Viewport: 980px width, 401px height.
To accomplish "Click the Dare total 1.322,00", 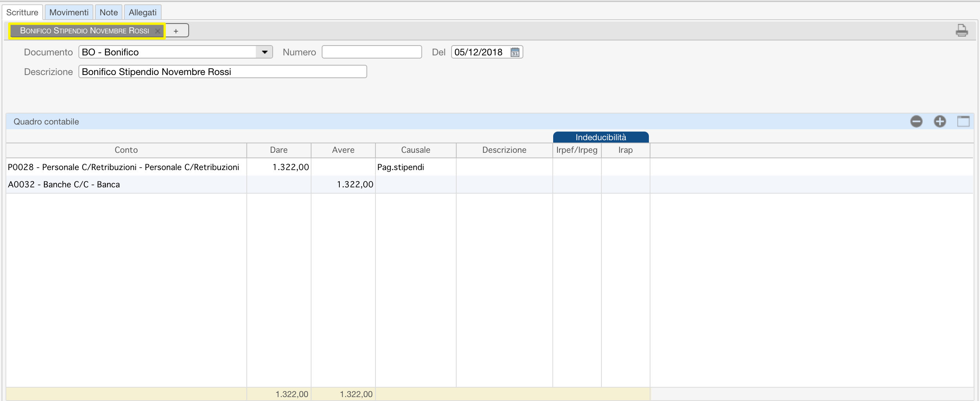I will 292,394.
